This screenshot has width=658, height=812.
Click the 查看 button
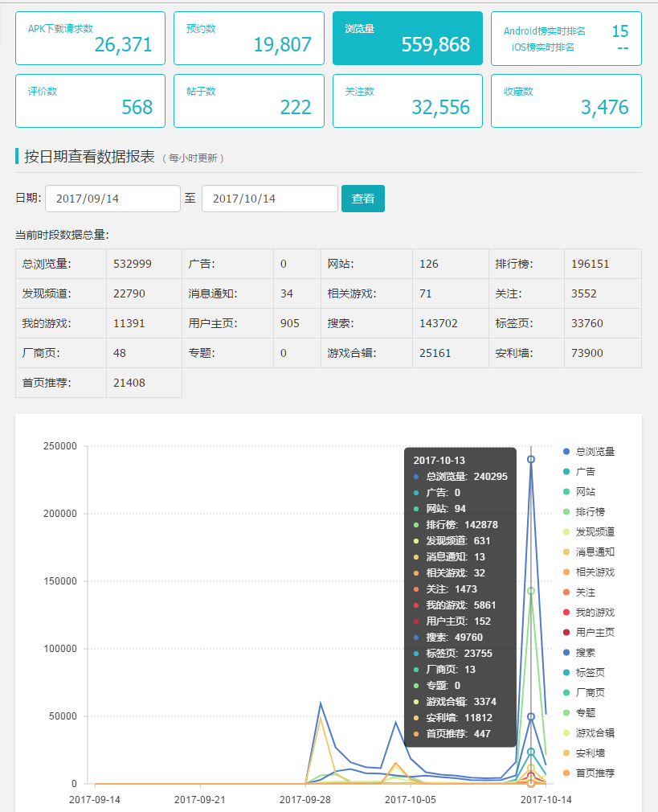pyautogui.click(x=363, y=199)
